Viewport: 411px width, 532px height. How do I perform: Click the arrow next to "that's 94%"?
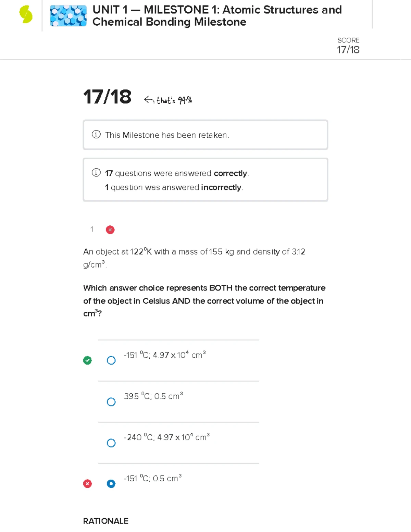[x=149, y=100]
